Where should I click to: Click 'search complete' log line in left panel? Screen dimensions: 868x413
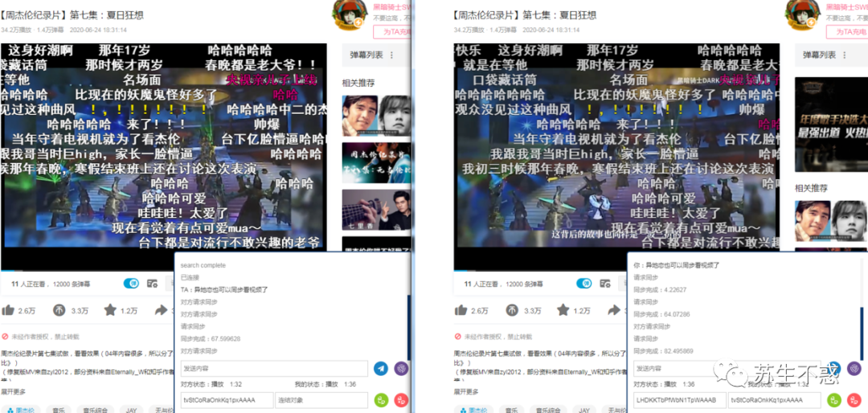pos(203,265)
